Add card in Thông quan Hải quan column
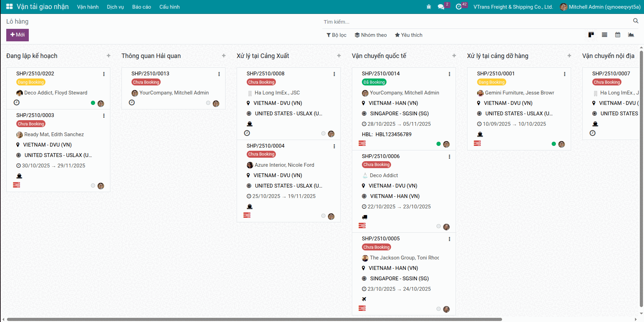 tap(224, 56)
